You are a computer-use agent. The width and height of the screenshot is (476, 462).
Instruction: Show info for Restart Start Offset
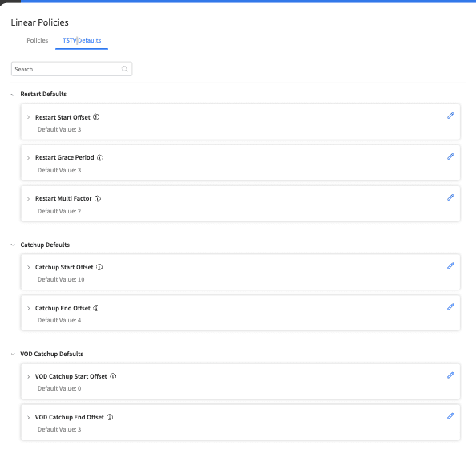[96, 117]
